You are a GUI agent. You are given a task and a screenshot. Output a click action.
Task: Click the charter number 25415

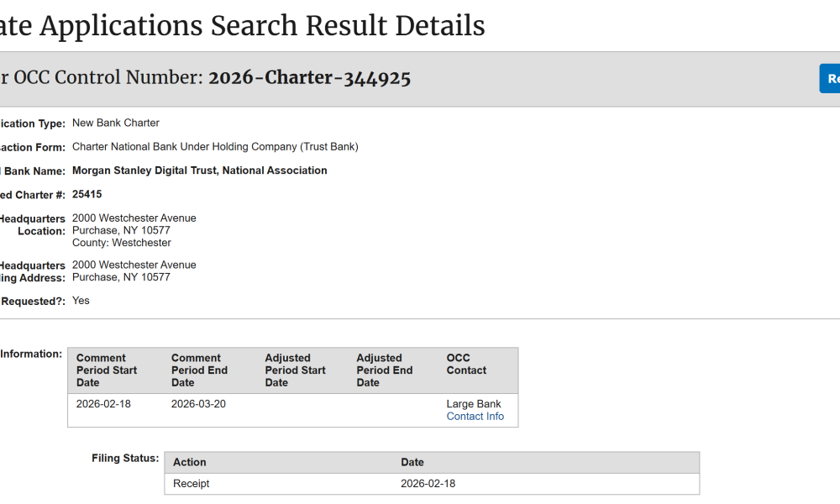coord(87,194)
